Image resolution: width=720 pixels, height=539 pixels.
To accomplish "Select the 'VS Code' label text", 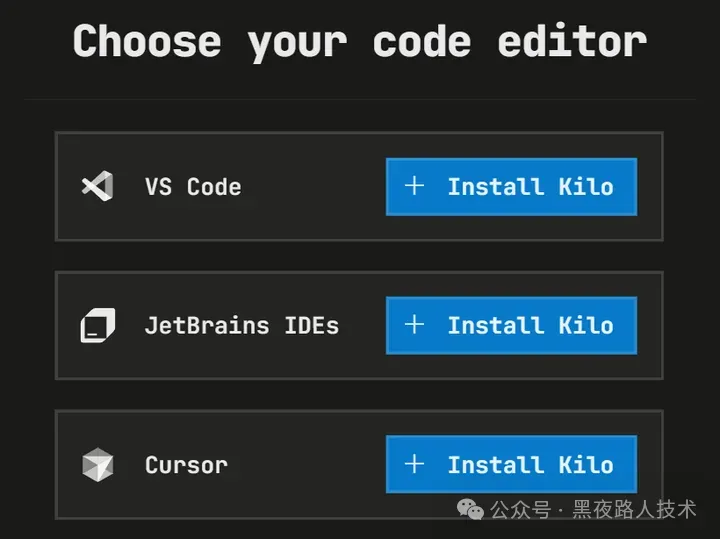I will point(193,187).
